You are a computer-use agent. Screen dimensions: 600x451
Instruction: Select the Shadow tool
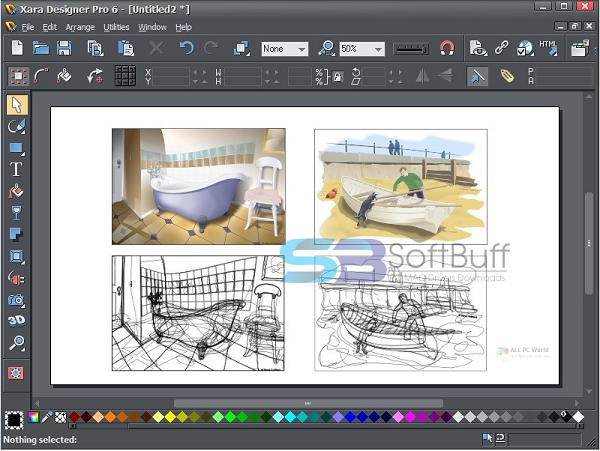point(16,234)
